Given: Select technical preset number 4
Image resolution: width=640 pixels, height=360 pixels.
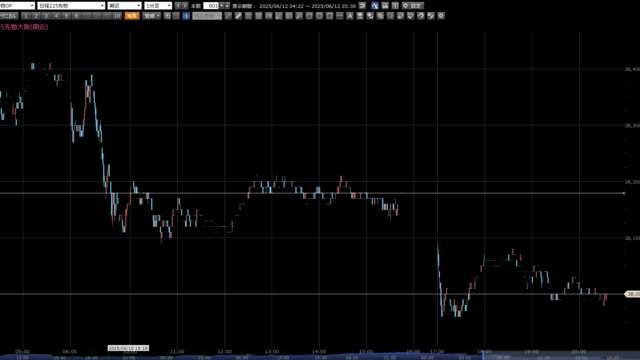Looking at the screenshot, I should coord(56,16).
